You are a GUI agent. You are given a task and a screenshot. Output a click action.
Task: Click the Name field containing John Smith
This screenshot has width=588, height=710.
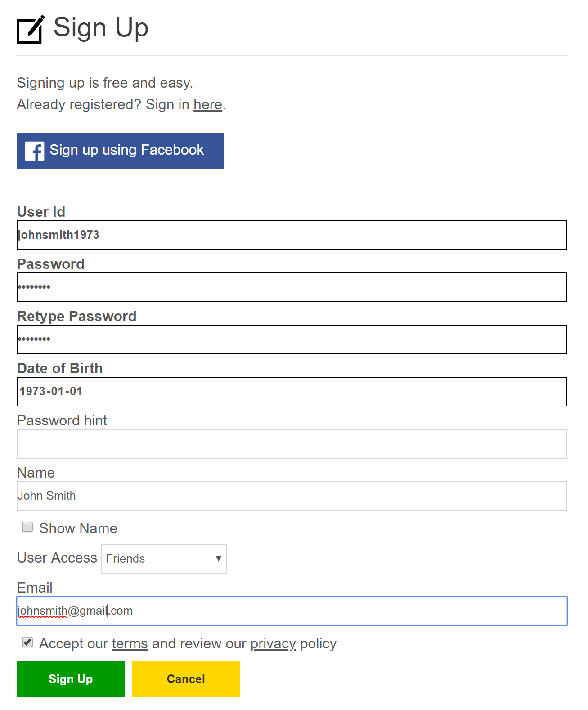click(292, 496)
